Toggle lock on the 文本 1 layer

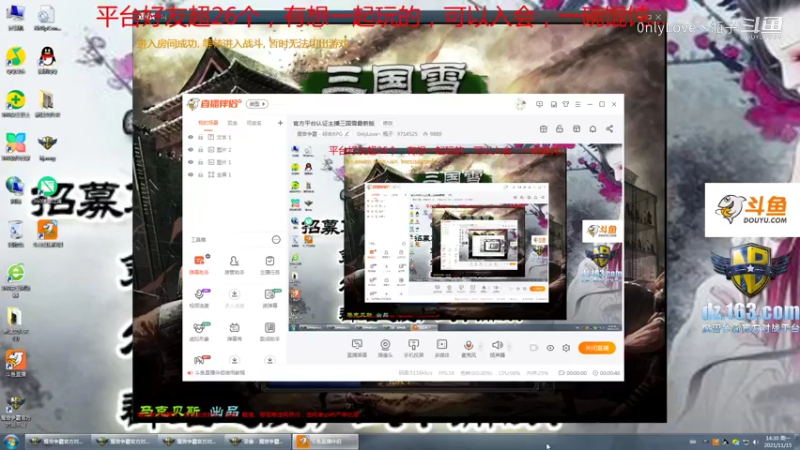tap(201, 137)
